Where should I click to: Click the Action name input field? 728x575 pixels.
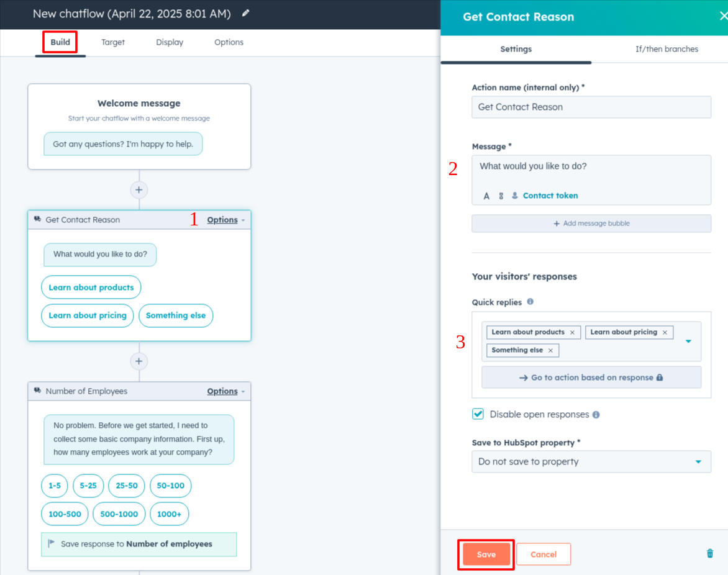coord(591,107)
